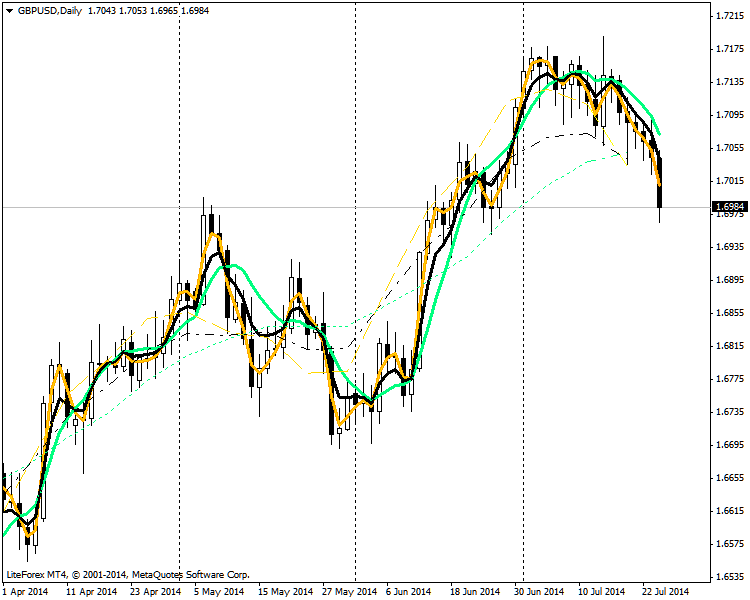Select the 18 Jun 2014 date label
This screenshot has height=600, width=750.
(474, 591)
